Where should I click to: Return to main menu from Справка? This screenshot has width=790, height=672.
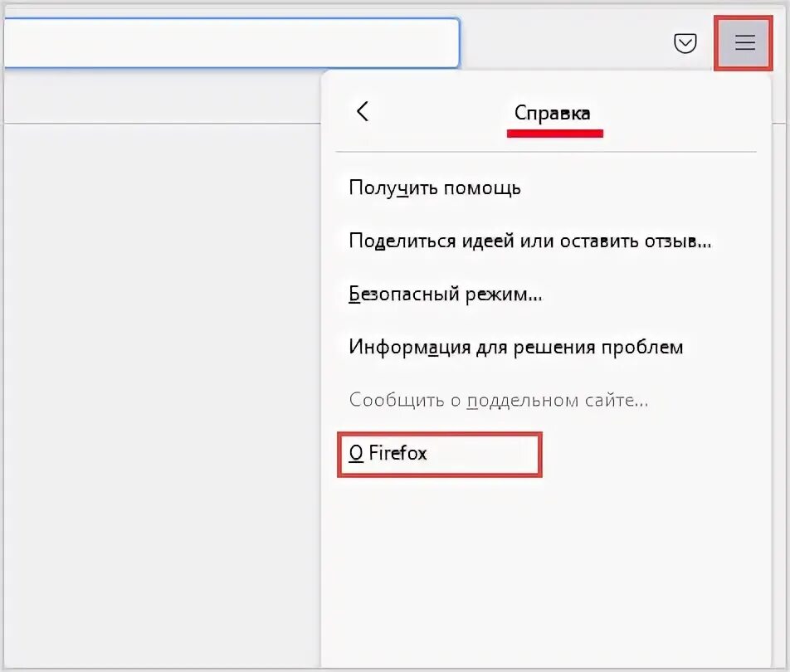tap(363, 111)
